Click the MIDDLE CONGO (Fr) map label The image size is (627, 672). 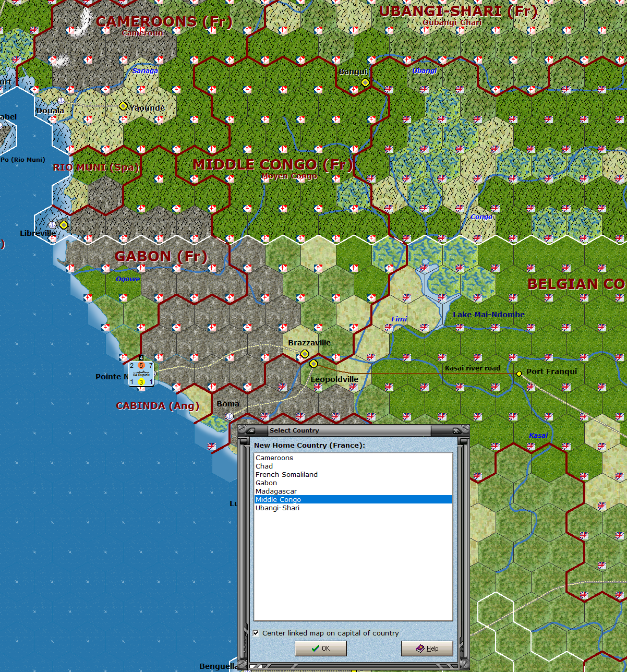pos(273,165)
